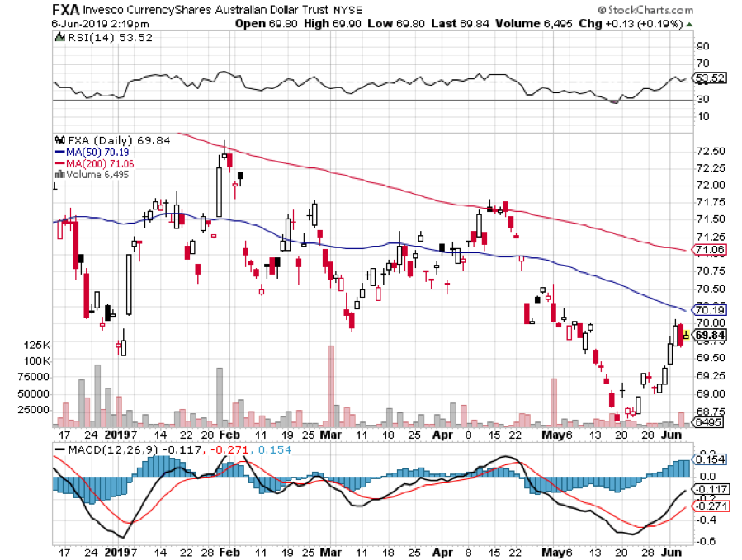Click the 'Chg +0.13 (+0.19%)' header value
Viewport: 742px width, 560px height.
(x=631, y=24)
